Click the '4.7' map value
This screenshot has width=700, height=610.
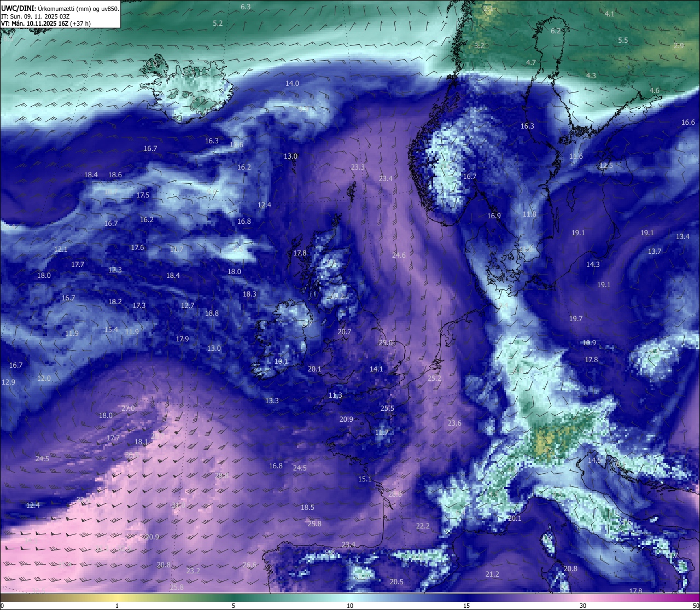click(x=531, y=62)
